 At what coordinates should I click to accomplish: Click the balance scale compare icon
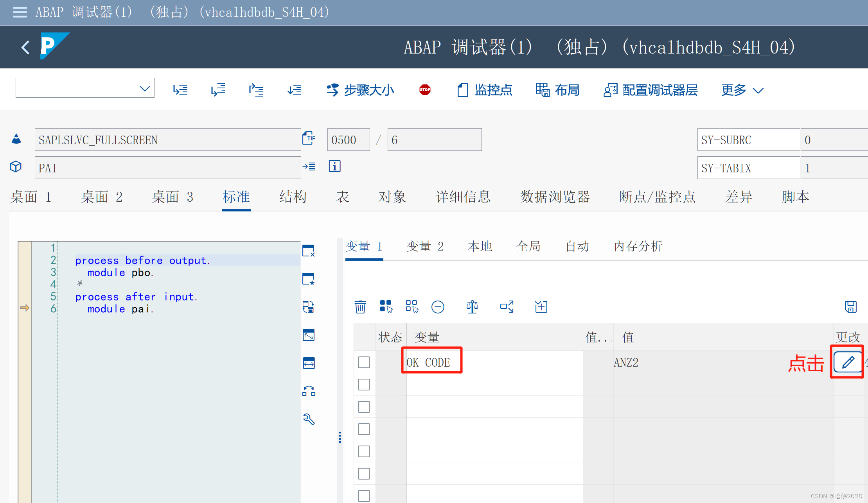click(x=472, y=307)
